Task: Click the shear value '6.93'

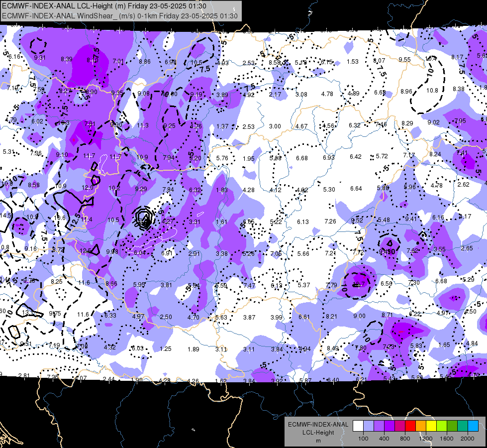Action: [x=329, y=158]
